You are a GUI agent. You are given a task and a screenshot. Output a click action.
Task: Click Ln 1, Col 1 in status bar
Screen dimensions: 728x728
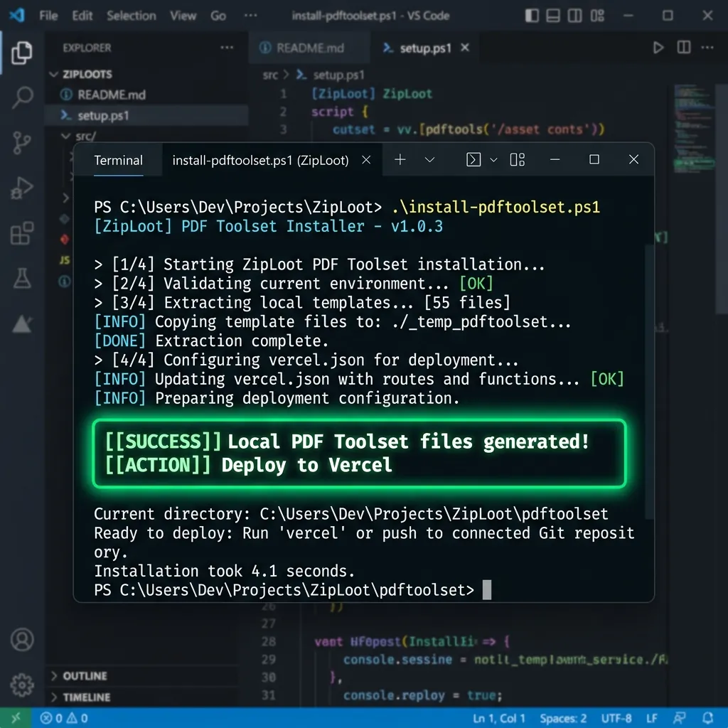coord(499,718)
